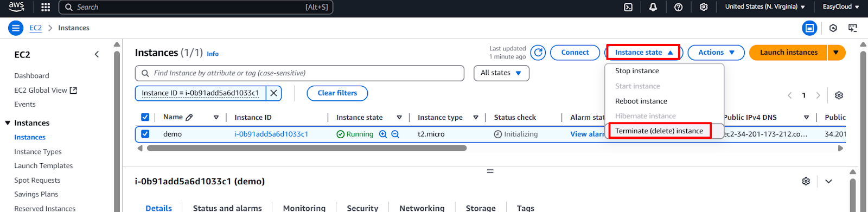The width and height of the screenshot is (868, 212).
Task: Open the Actions dropdown
Action: tap(716, 53)
